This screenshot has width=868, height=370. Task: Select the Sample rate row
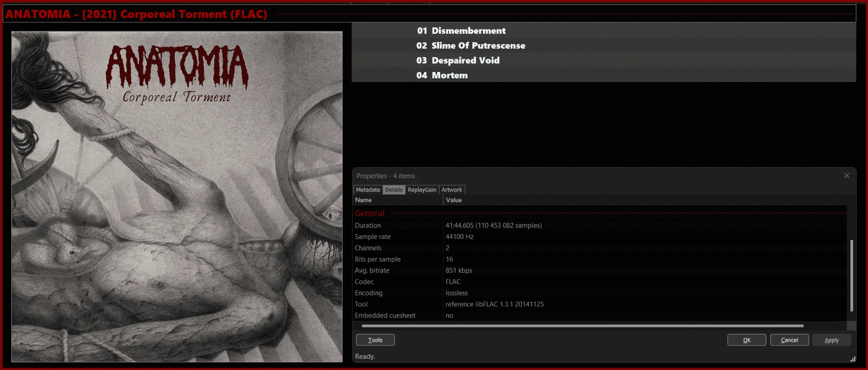coord(599,237)
